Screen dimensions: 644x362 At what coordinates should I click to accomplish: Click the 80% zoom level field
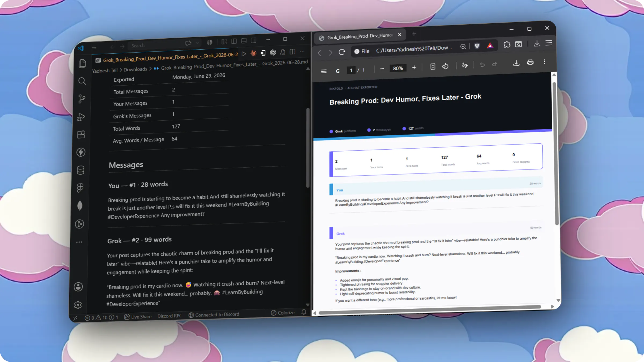click(398, 68)
